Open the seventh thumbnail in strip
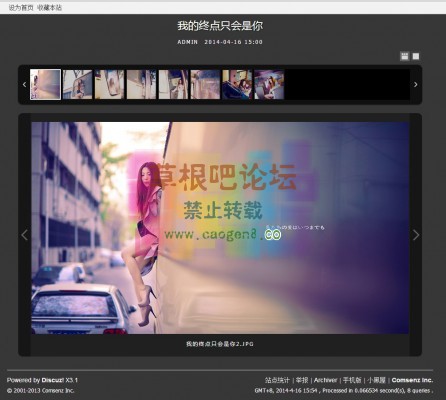 237,84
